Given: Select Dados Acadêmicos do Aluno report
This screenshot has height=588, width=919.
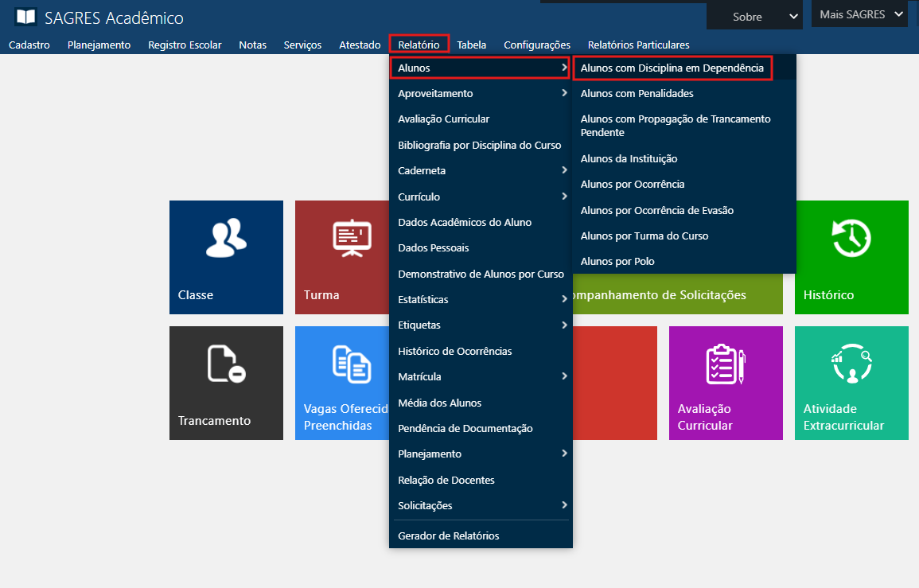Looking at the screenshot, I should click(x=464, y=222).
